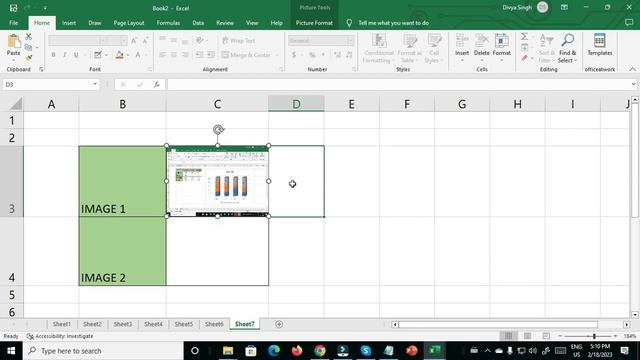Click the Fill Color paint bucket
The width and height of the screenshot is (640, 360).
[120, 55]
